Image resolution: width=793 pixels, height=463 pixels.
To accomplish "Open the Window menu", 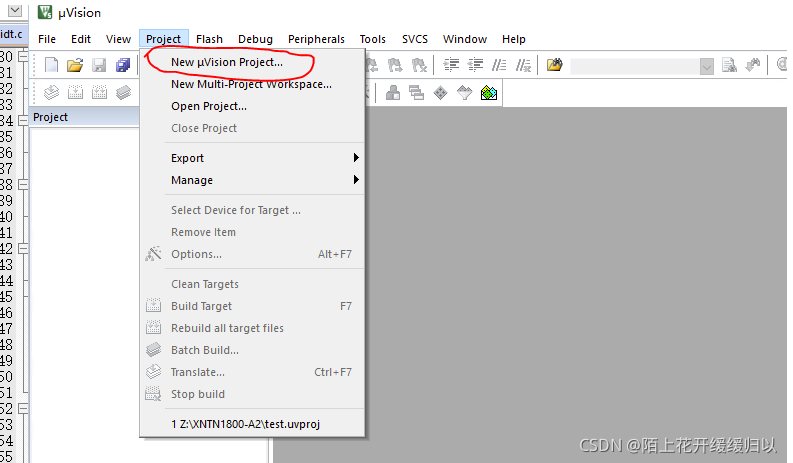I will tap(465, 39).
